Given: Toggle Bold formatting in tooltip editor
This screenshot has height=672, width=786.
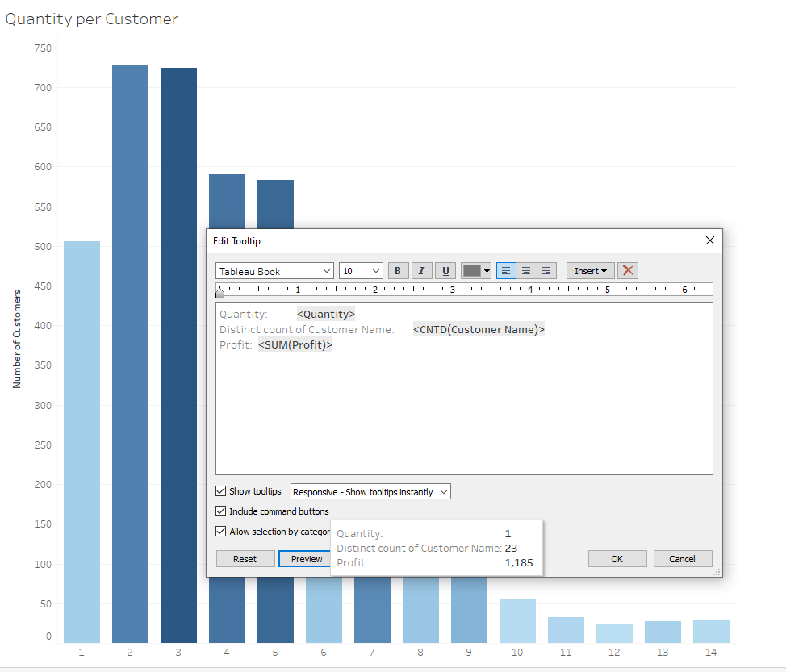Looking at the screenshot, I should pyautogui.click(x=398, y=270).
